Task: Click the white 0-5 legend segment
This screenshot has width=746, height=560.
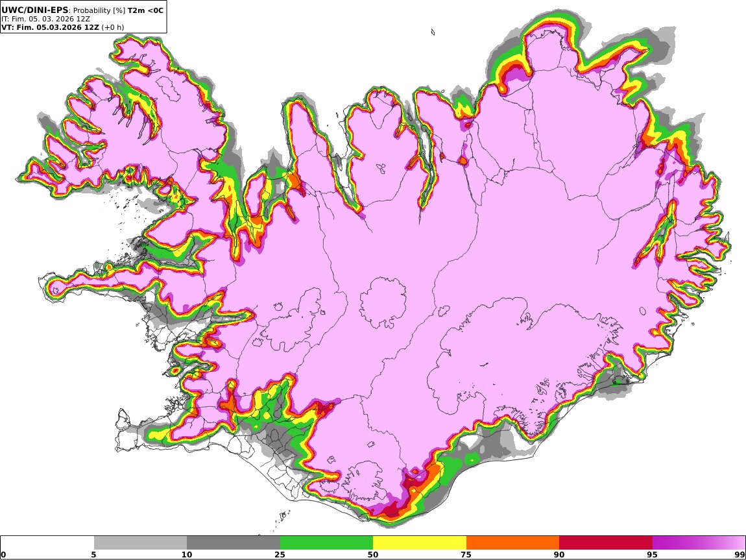Action: [x=47, y=542]
